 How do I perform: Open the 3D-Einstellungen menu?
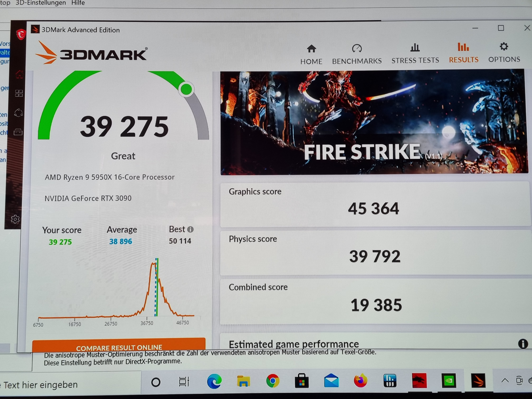click(x=41, y=3)
